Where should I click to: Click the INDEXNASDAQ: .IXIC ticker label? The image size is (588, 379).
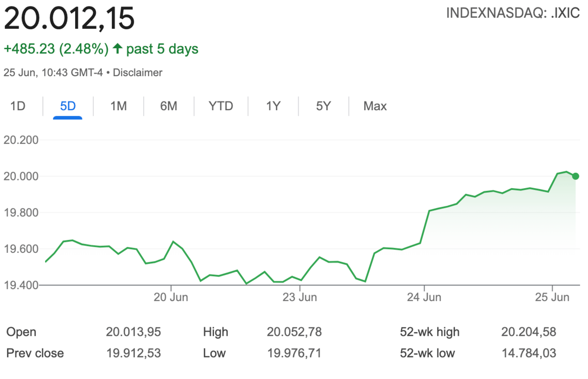point(513,13)
